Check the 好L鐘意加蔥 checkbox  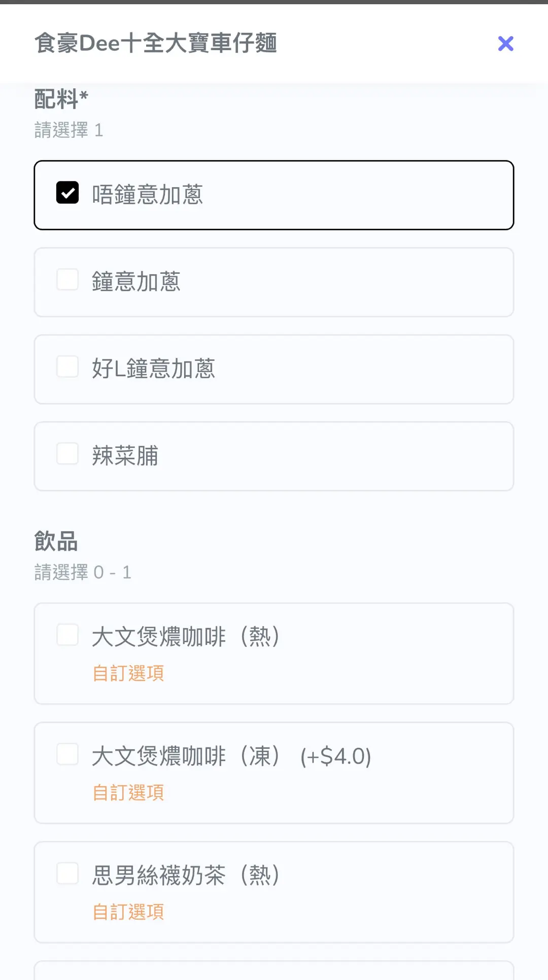pos(67,367)
